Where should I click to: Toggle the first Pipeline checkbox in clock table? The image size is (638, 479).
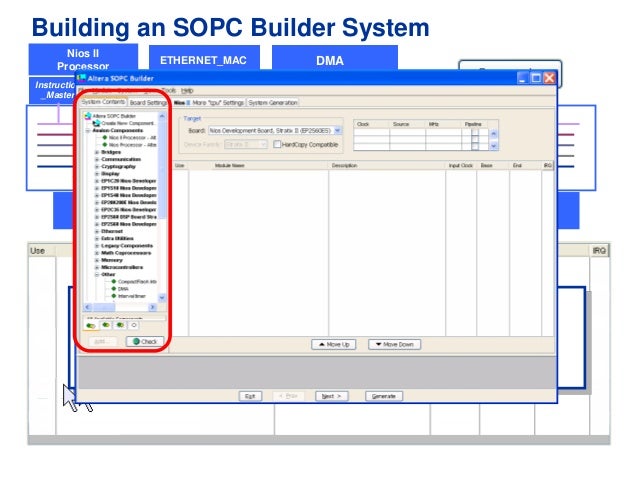point(475,131)
